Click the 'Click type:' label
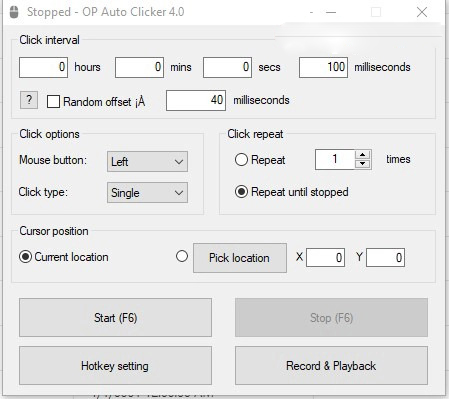449x399 pixels. (43, 192)
